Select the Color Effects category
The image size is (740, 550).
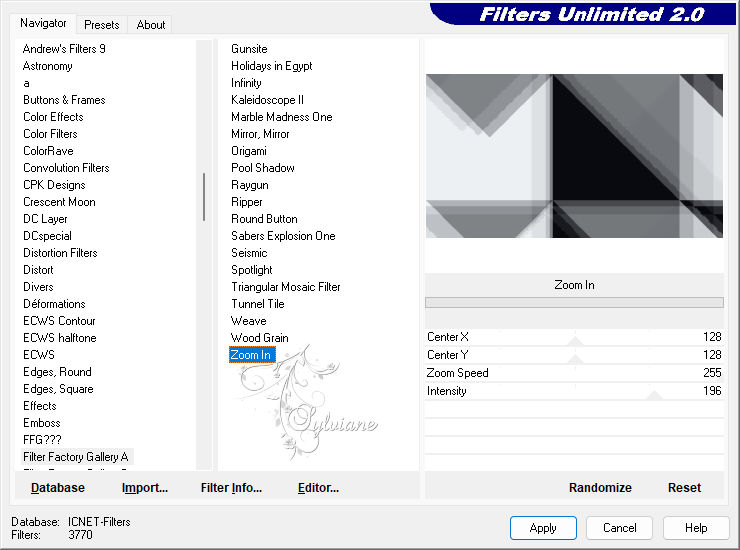click(53, 117)
